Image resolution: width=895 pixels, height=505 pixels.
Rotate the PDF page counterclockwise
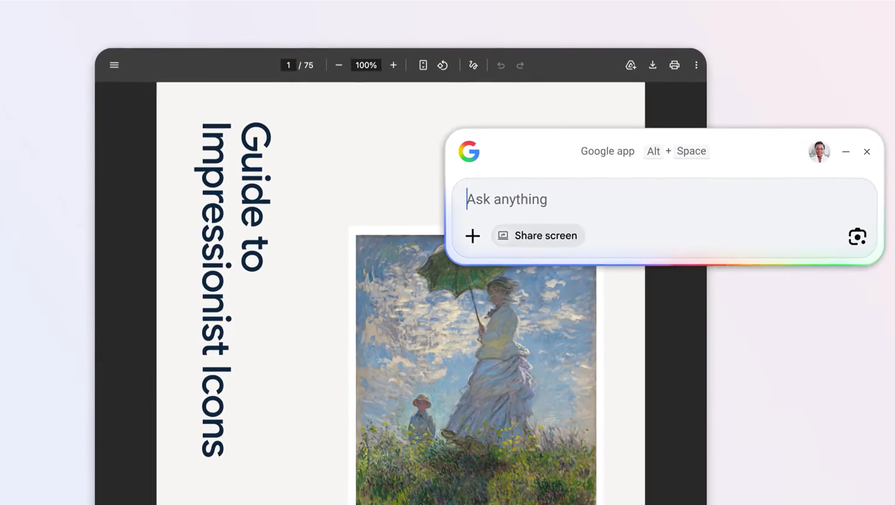tap(443, 65)
